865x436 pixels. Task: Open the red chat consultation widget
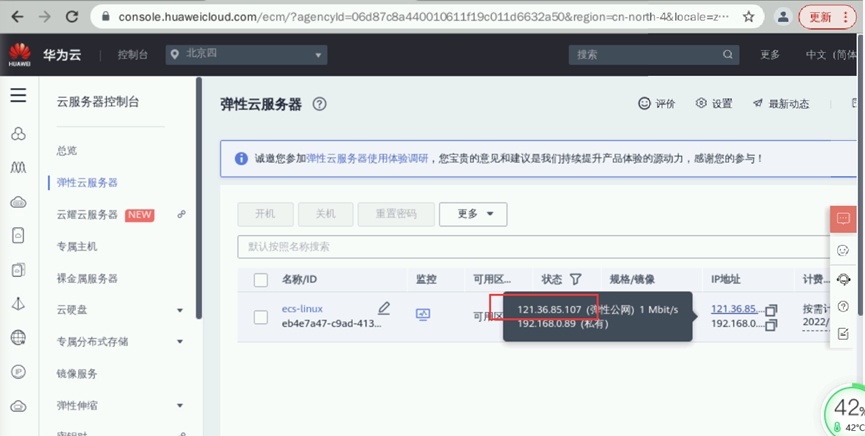click(843, 219)
